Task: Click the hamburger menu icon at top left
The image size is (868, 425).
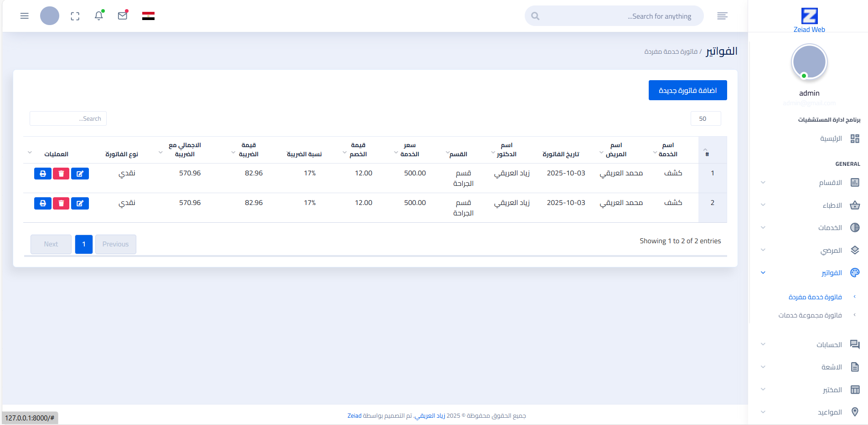Action: click(x=25, y=16)
